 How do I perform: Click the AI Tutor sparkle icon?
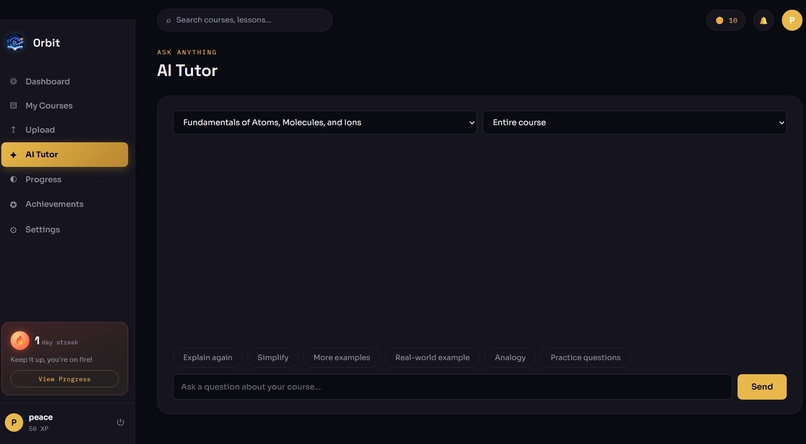tap(13, 155)
